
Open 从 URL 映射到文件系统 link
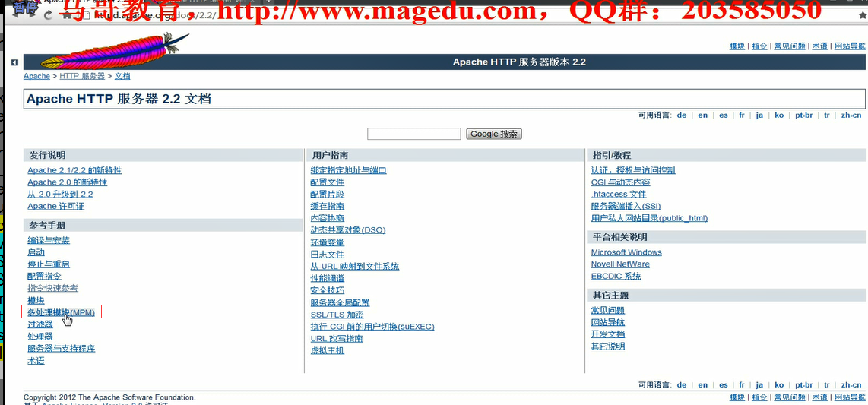tap(355, 267)
